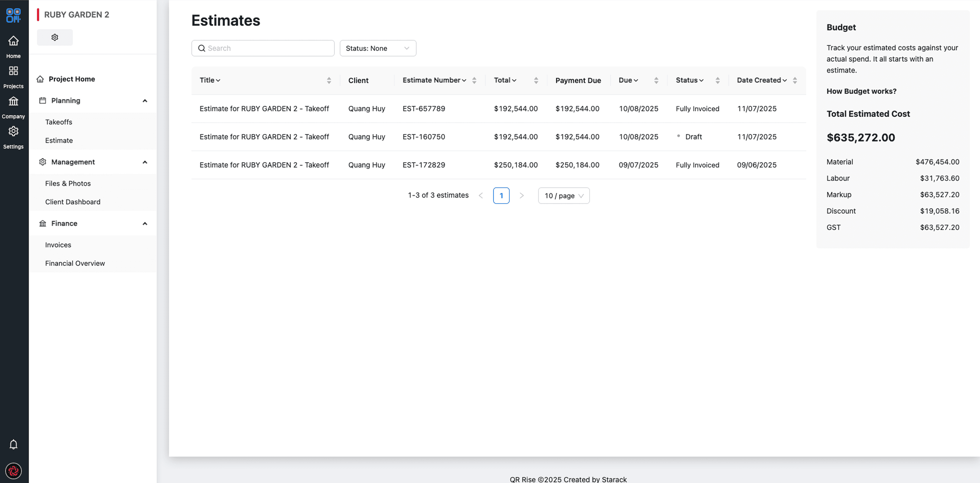
Task: Click the QR Rise logo icon
Action: coord(13,16)
